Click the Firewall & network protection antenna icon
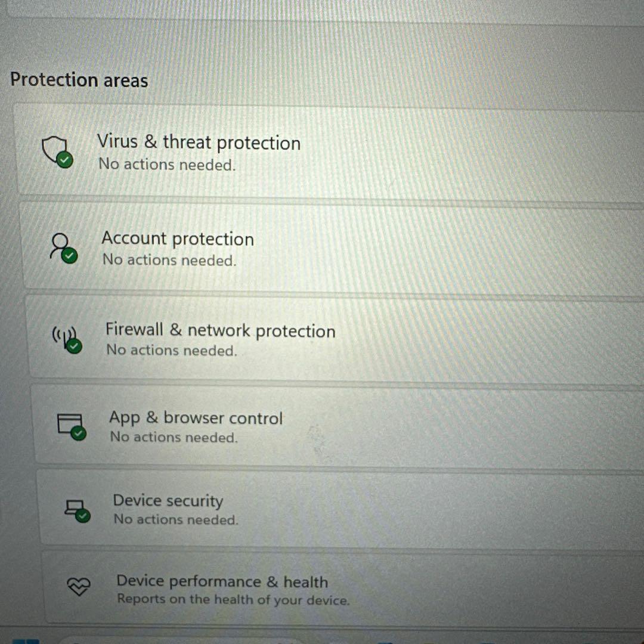The image size is (644, 644). coord(66,338)
